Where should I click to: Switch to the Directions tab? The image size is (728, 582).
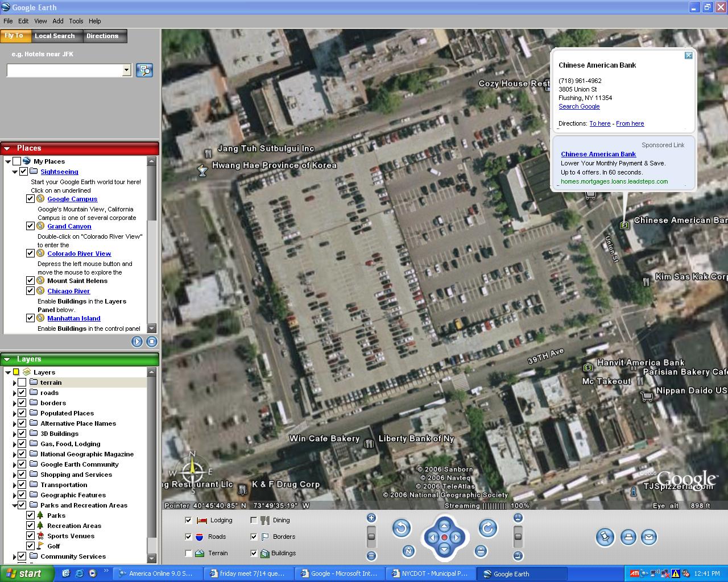(102, 36)
